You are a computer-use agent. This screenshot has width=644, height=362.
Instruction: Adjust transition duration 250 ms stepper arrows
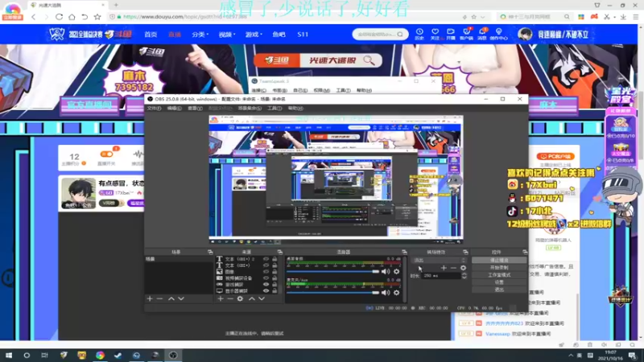(x=464, y=276)
